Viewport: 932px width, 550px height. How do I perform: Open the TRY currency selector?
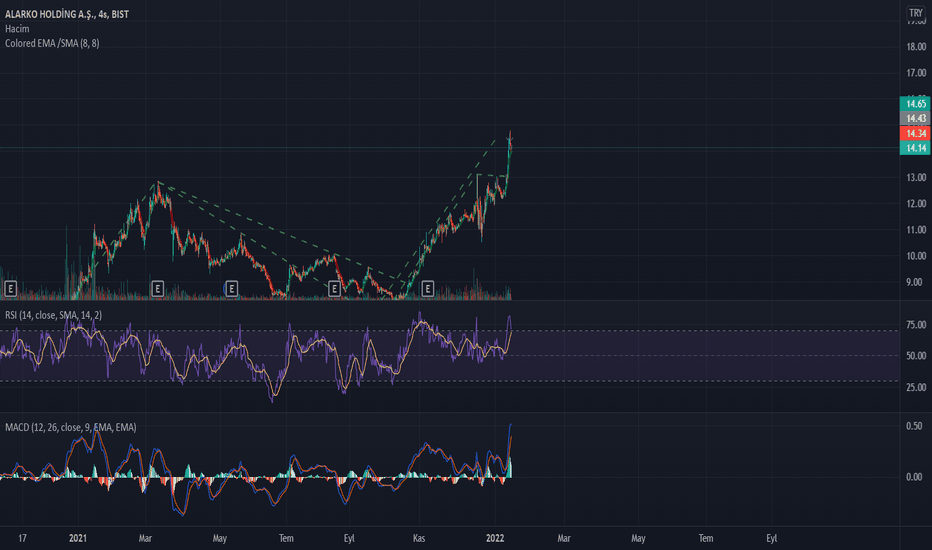(x=916, y=12)
